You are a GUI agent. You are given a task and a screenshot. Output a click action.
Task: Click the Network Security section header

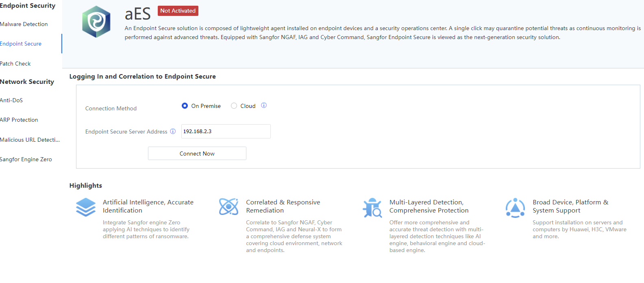[x=27, y=82]
